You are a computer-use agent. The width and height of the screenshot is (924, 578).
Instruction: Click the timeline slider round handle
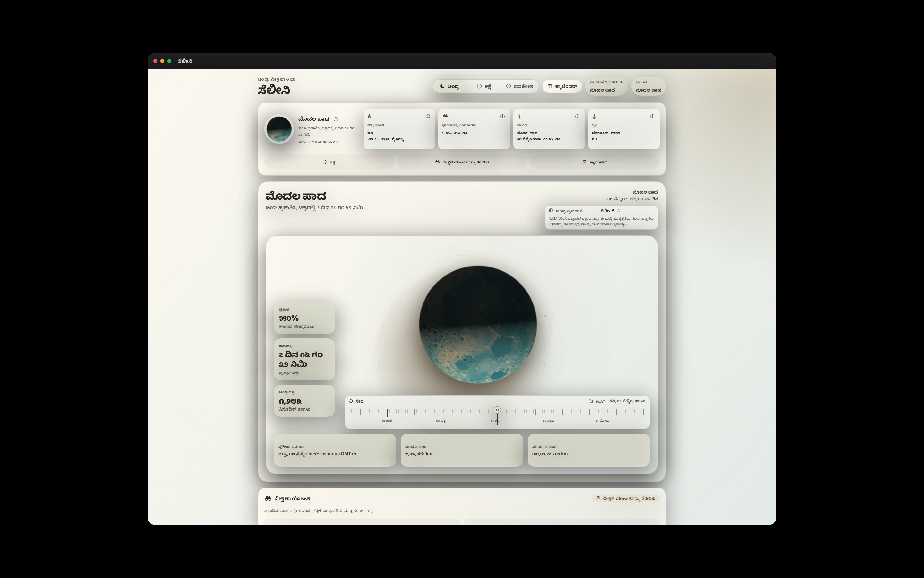tap(497, 410)
